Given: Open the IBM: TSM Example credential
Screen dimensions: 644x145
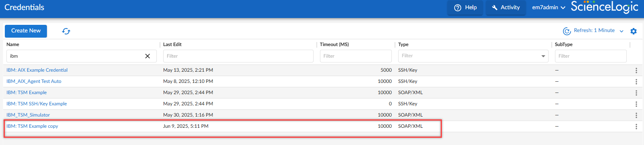Looking at the screenshot, I should pyautogui.click(x=26, y=93).
